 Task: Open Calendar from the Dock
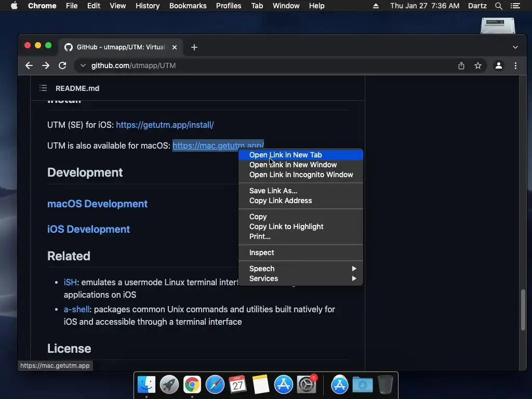(x=237, y=385)
